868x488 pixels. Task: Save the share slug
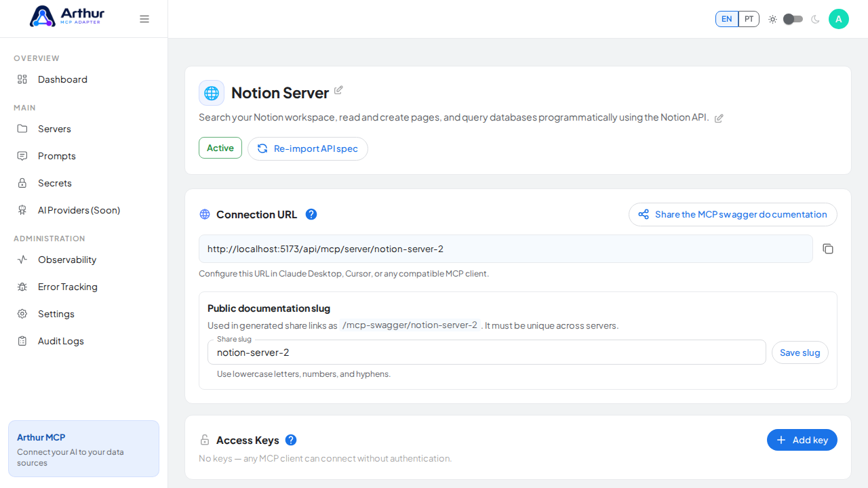click(800, 352)
